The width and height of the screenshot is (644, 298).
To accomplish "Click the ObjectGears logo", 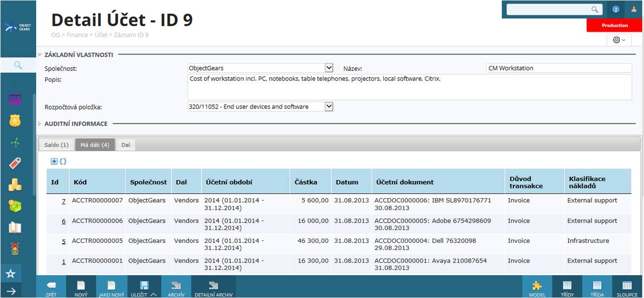I will click(x=18, y=28).
